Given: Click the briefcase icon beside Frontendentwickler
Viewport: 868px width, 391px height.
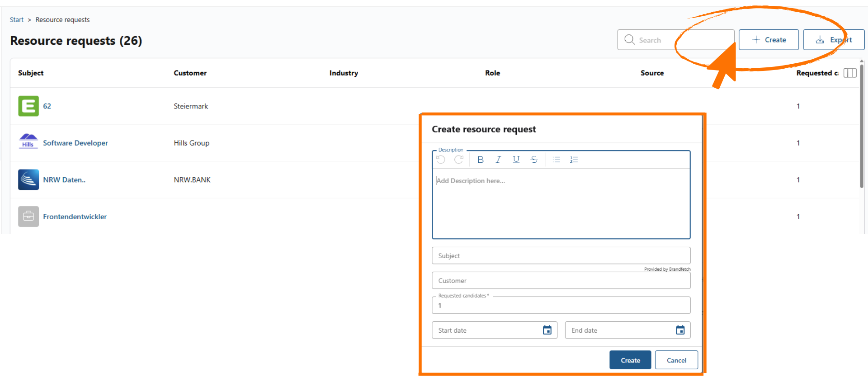Looking at the screenshot, I should click(x=28, y=217).
